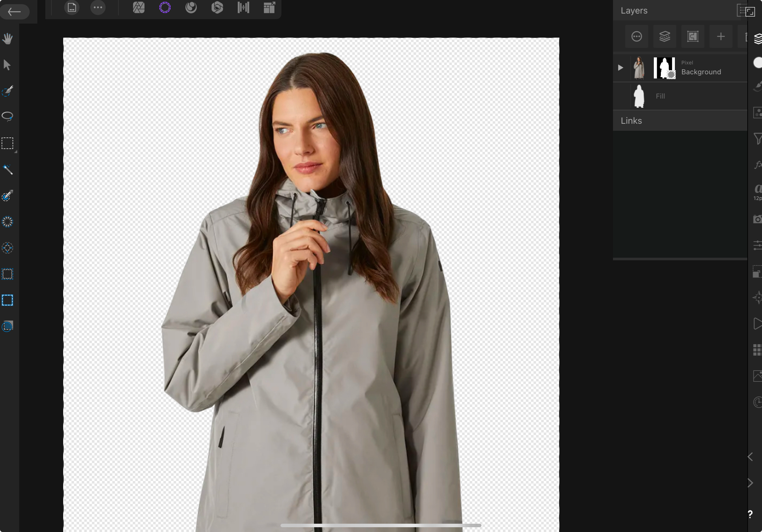The width and height of the screenshot is (762, 532).
Task: Add a new layer with plus button
Action: point(721,36)
